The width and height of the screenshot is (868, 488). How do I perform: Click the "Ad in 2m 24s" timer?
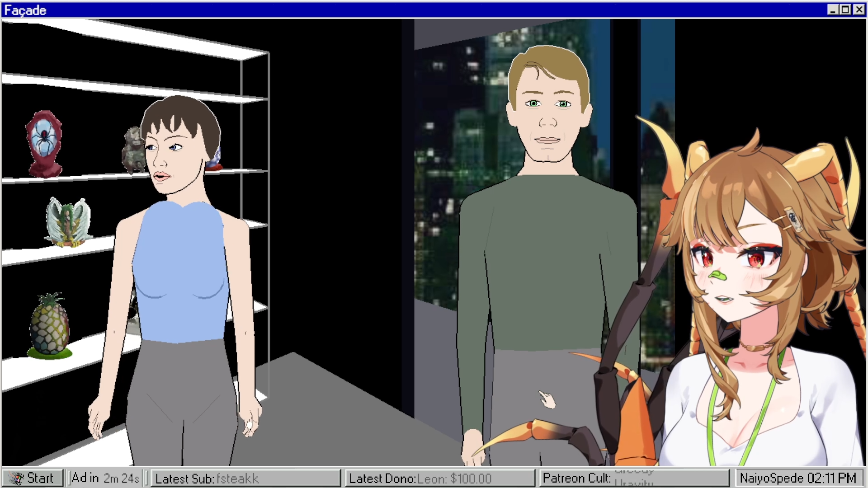(x=105, y=478)
